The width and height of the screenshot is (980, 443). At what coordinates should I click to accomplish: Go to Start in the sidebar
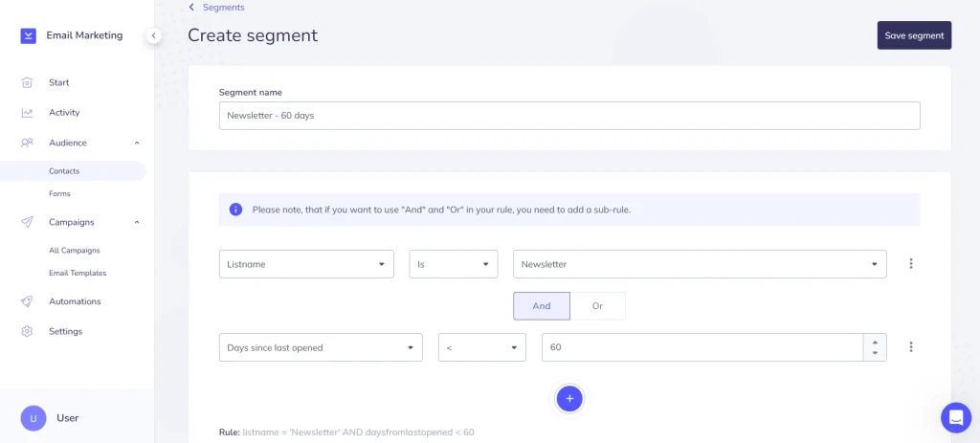click(x=58, y=82)
